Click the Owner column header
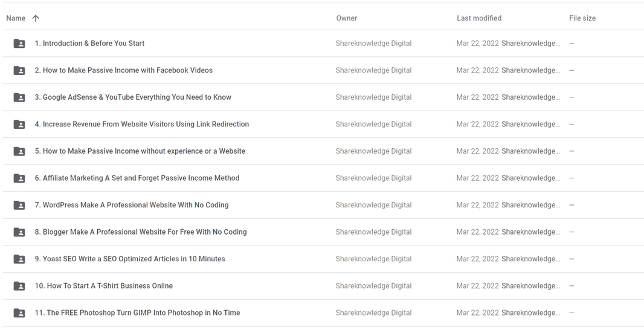 pyautogui.click(x=346, y=18)
